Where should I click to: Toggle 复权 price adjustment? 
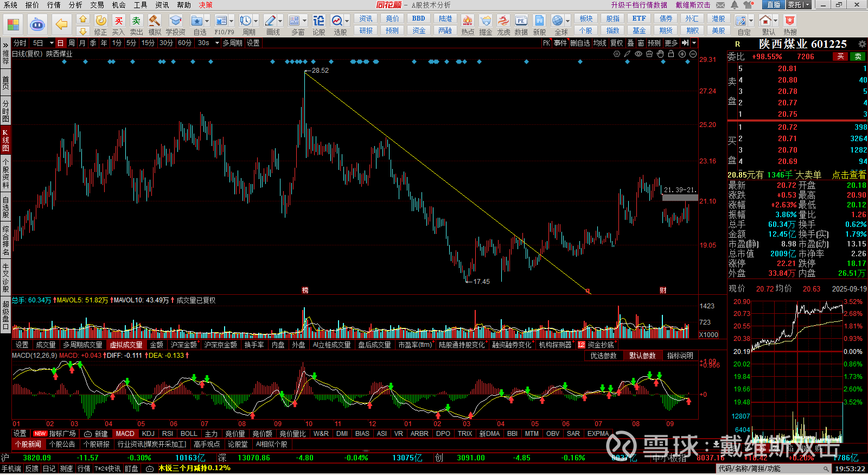coord(617,43)
